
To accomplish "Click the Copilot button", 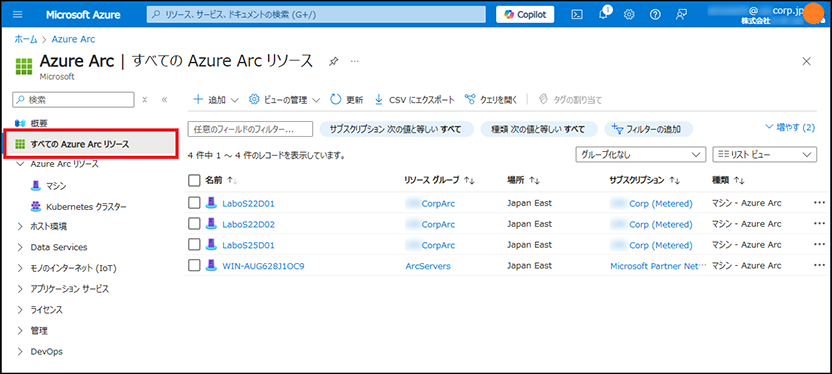I will 525,15.
